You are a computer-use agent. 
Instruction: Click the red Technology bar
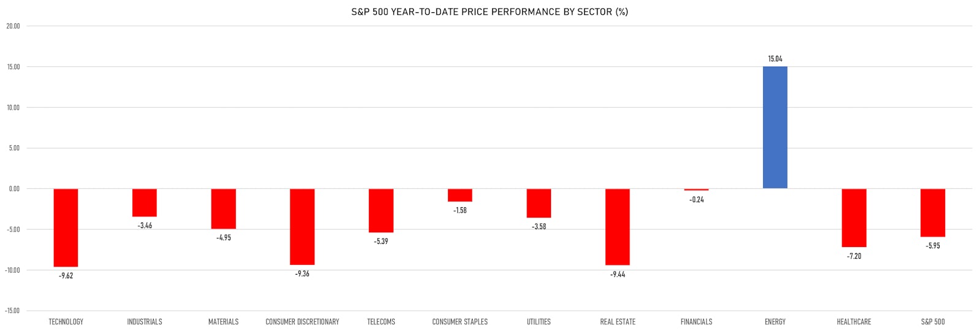click(66, 227)
